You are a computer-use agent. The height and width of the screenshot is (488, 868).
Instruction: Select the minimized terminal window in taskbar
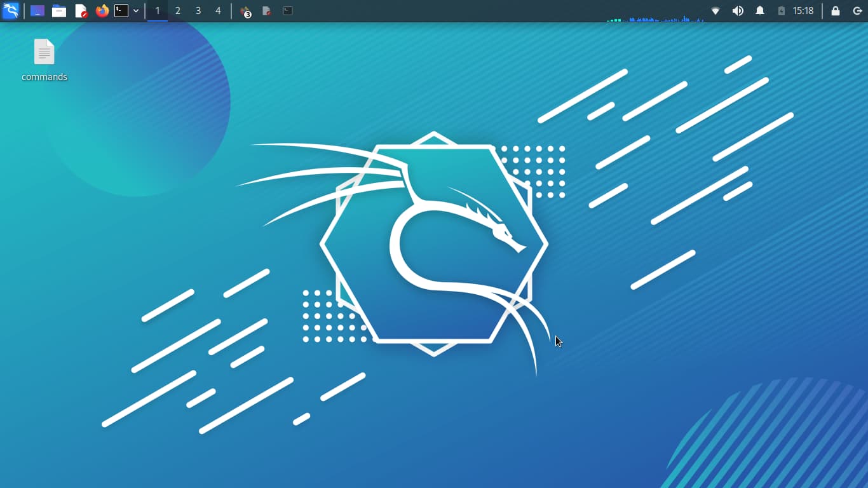[x=288, y=11]
